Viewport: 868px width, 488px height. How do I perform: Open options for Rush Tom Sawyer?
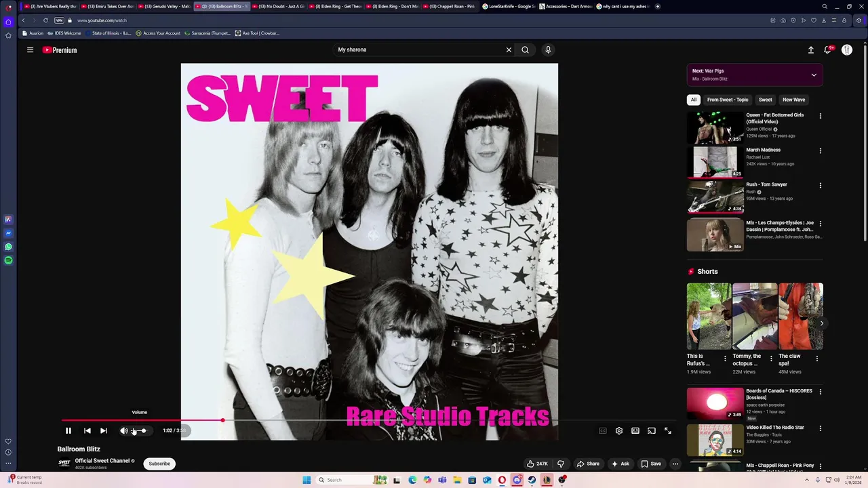tap(821, 185)
